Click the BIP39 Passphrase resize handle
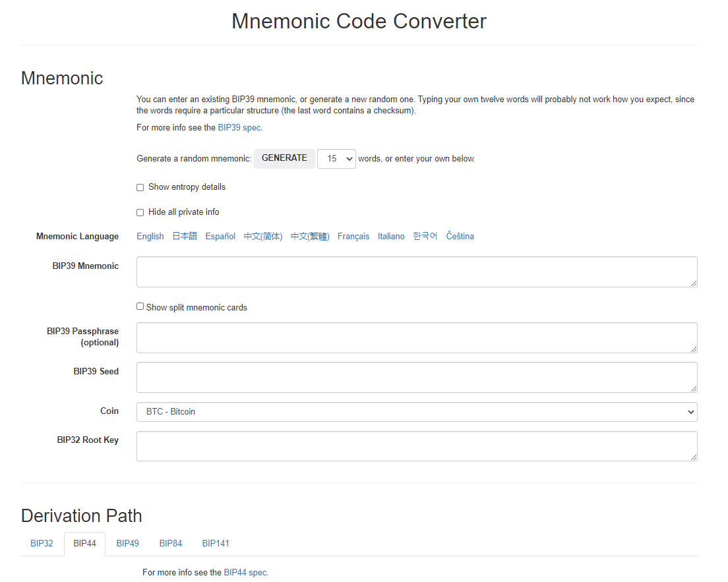728x582 pixels. 693,349
